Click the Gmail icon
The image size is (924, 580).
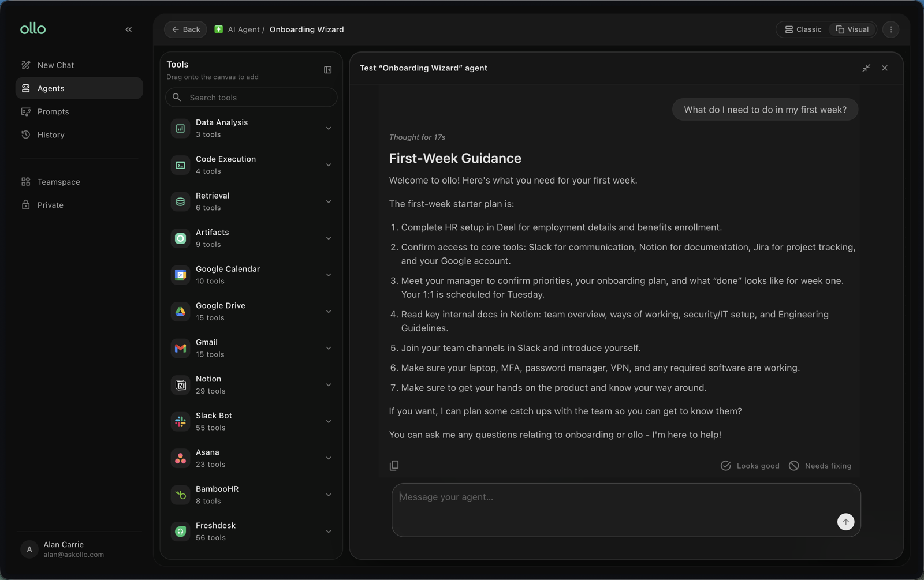tap(180, 348)
